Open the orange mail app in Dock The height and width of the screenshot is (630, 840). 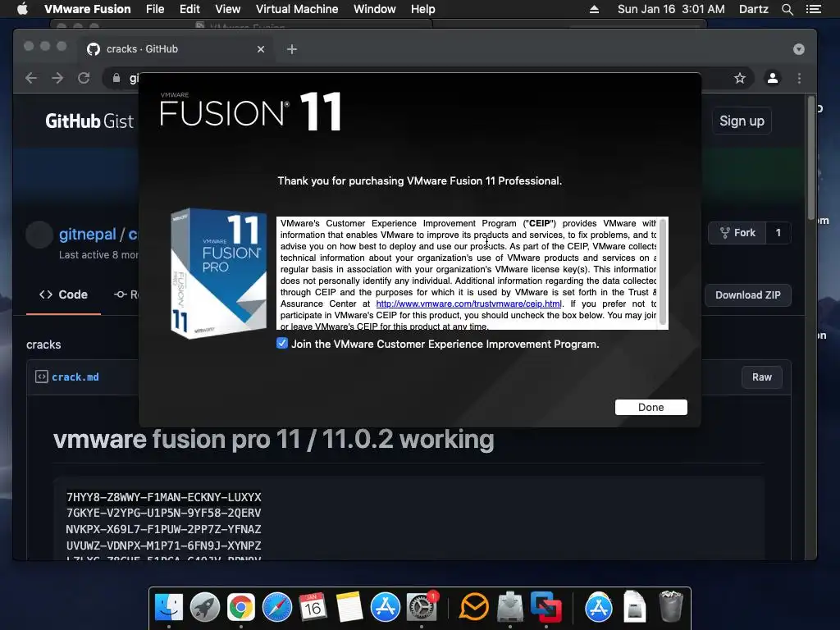coord(473,608)
